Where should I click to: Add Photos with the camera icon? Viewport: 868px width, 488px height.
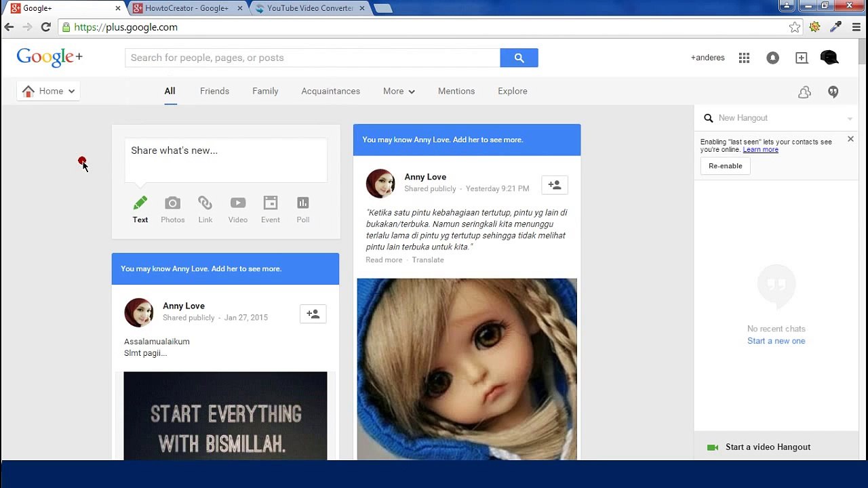(x=173, y=203)
